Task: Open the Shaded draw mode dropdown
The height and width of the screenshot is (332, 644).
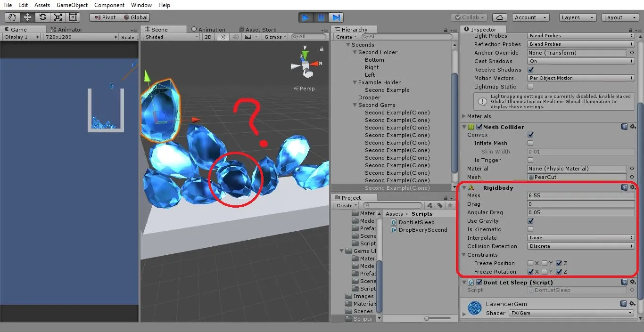Action: (x=172, y=37)
